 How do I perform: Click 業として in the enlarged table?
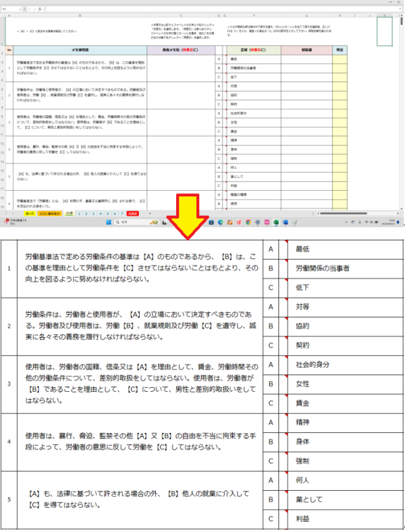(x=309, y=500)
